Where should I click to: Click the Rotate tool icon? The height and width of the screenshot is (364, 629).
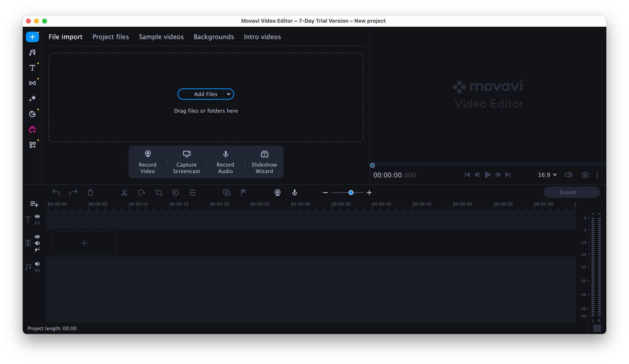pyautogui.click(x=141, y=193)
